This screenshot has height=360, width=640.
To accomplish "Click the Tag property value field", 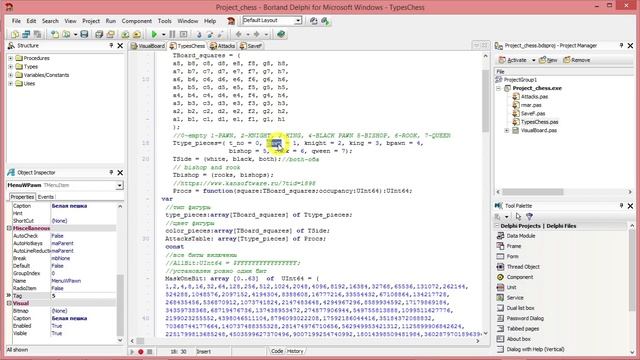I will tap(83, 296).
